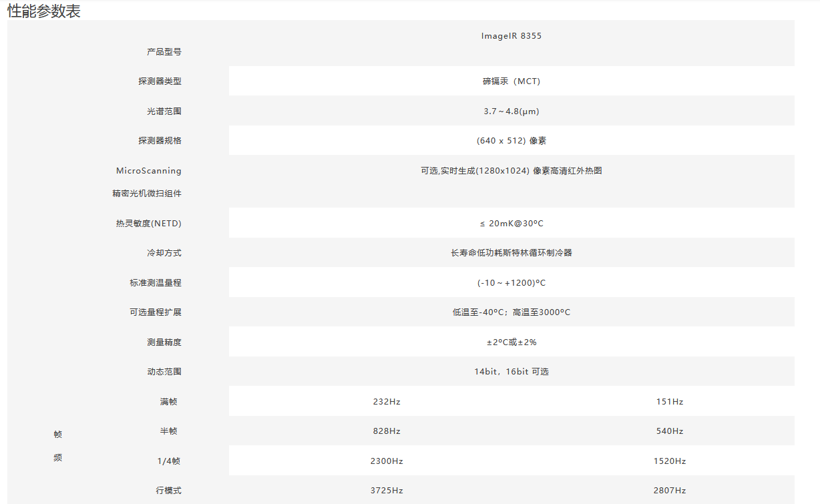This screenshot has height=504, width=820.
Task: Click the 长寿命低功耗斯特林循环制冷器 value
Action: pos(511,253)
